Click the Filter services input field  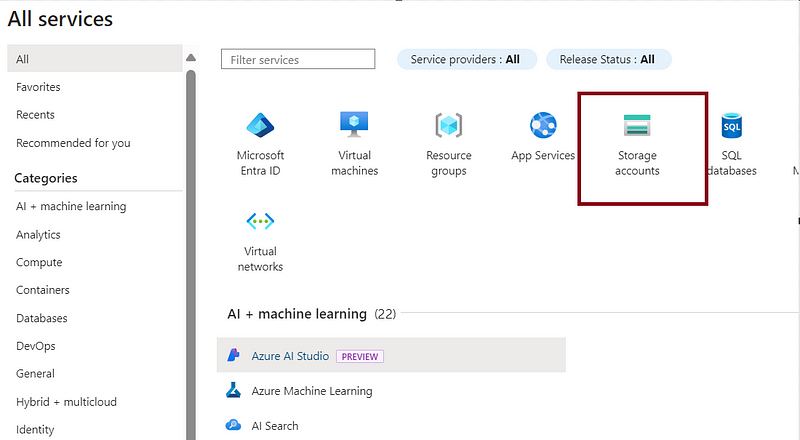[x=298, y=59]
